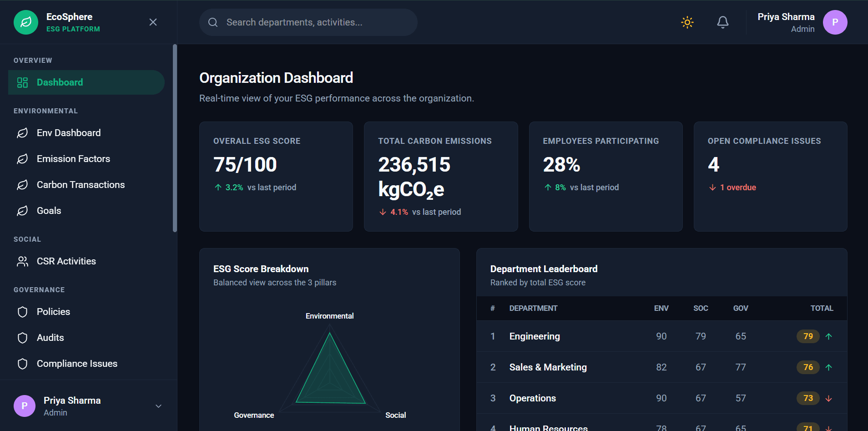Click shield icon beside Compliance Issues

[x=22, y=364]
